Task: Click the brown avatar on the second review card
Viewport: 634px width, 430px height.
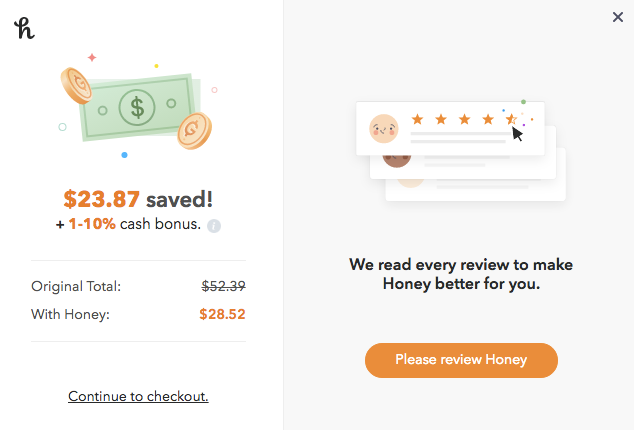Action: pos(397,159)
